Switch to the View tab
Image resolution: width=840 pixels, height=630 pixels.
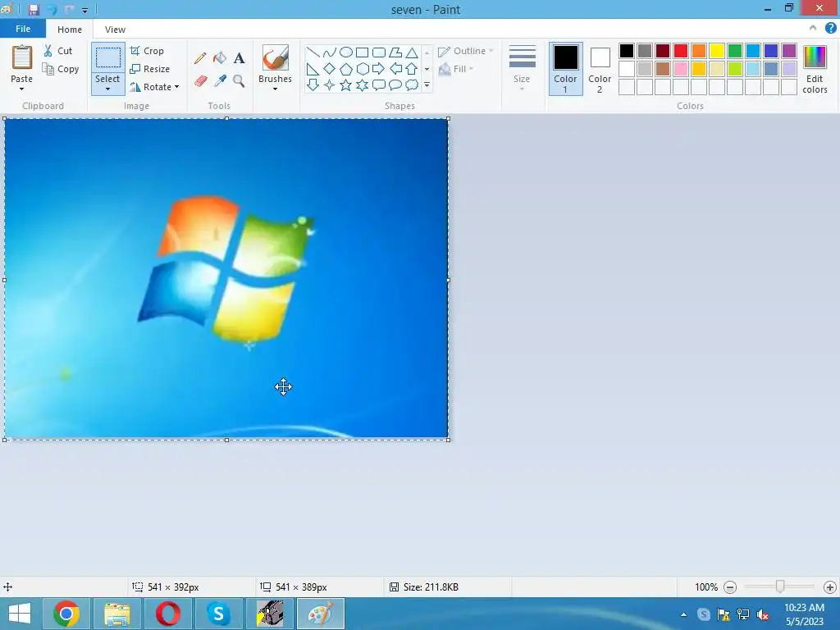115,30
